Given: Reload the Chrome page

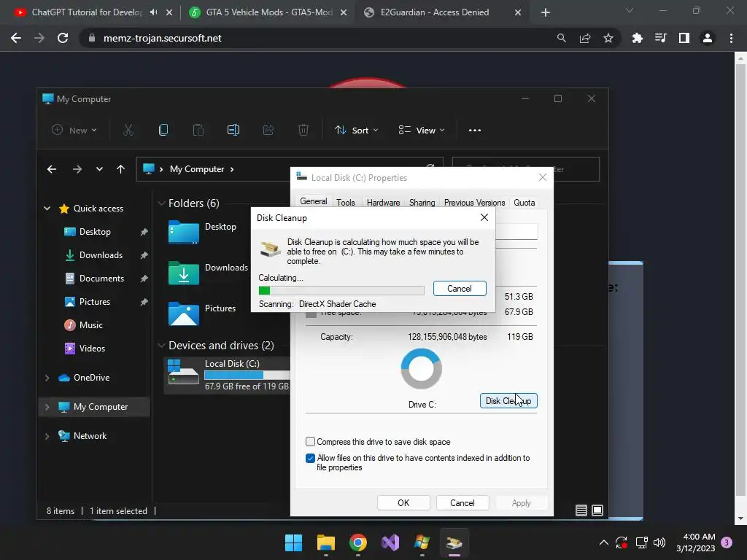Looking at the screenshot, I should [x=63, y=38].
